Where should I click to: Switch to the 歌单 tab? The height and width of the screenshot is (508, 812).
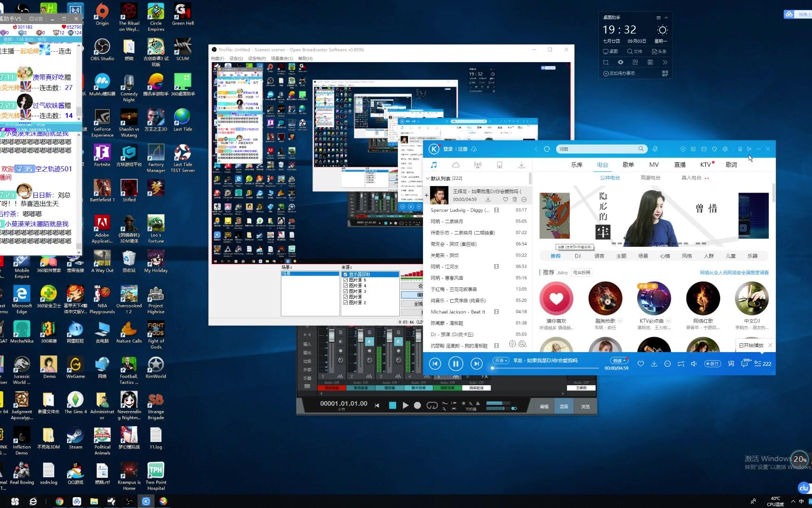pyautogui.click(x=628, y=165)
